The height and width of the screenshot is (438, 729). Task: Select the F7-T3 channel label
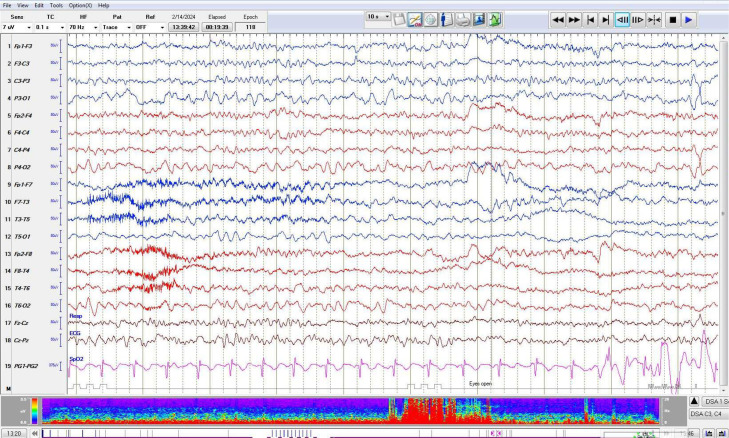(22, 202)
